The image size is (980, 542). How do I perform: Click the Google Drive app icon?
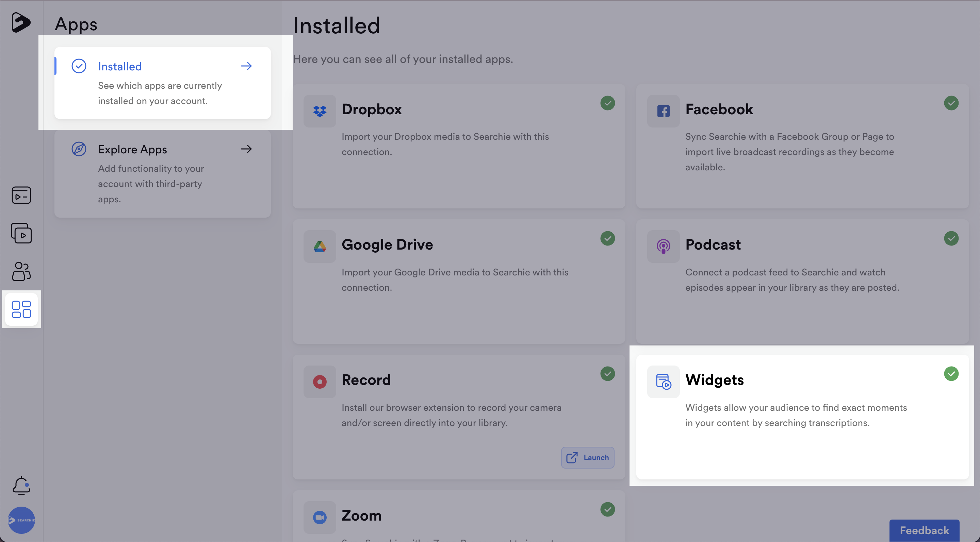(320, 246)
